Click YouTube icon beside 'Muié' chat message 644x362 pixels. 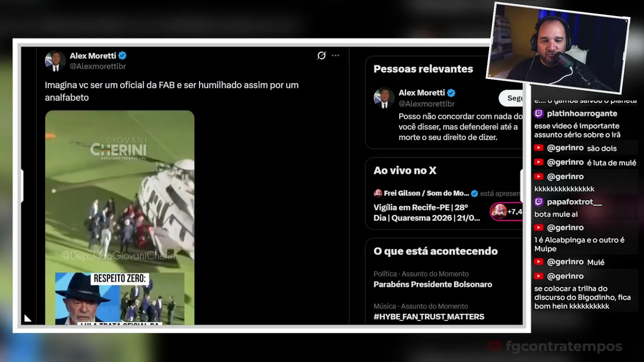(x=539, y=262)
